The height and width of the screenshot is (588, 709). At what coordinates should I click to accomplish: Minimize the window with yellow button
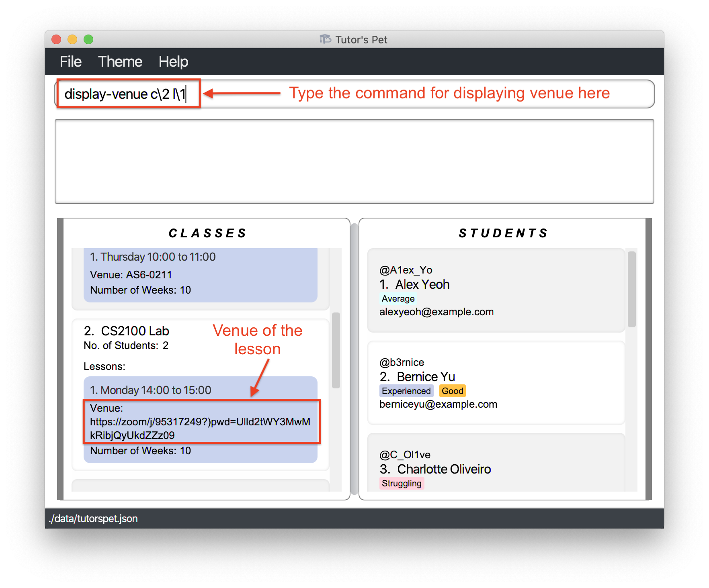72,39
